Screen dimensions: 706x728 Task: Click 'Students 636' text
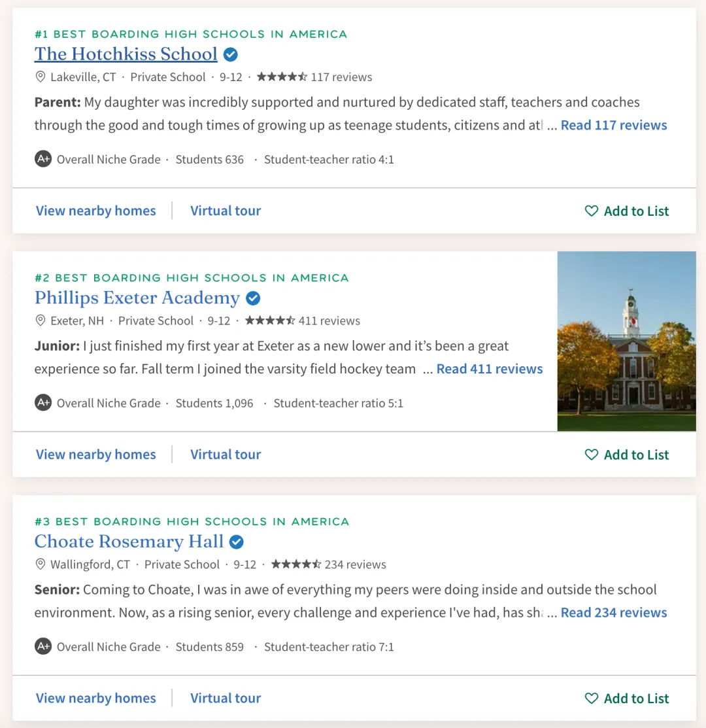point(210,159)
